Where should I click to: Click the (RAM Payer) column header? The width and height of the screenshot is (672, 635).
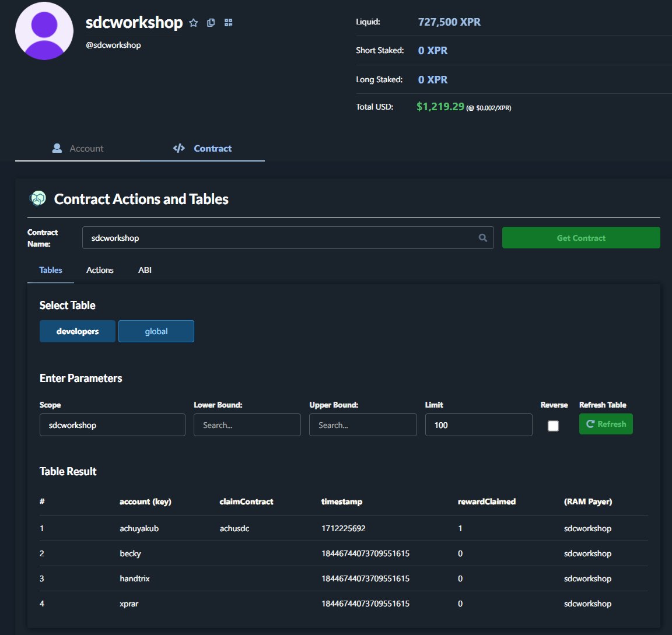[588, 501]
